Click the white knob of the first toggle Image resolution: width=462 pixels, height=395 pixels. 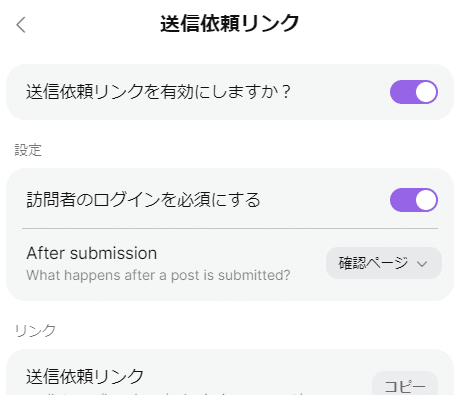click(x=426, y=92)
